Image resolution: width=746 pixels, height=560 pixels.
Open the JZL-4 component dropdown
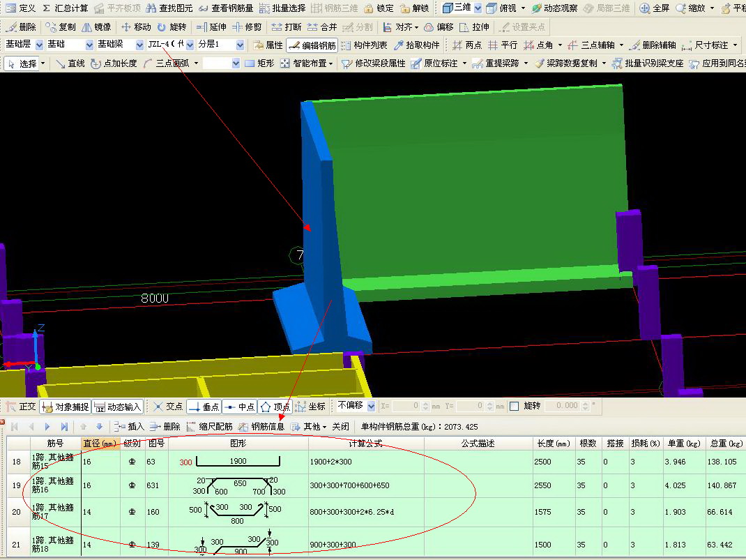click(190, 45)
